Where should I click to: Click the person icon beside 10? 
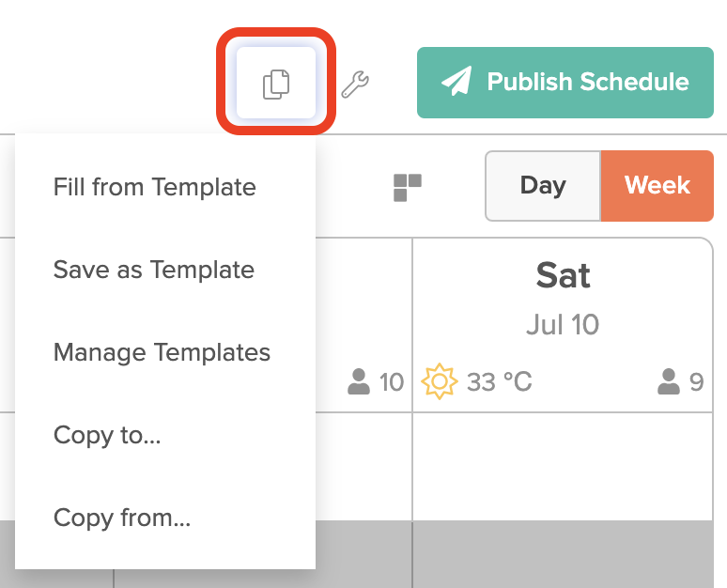[359, 382]
